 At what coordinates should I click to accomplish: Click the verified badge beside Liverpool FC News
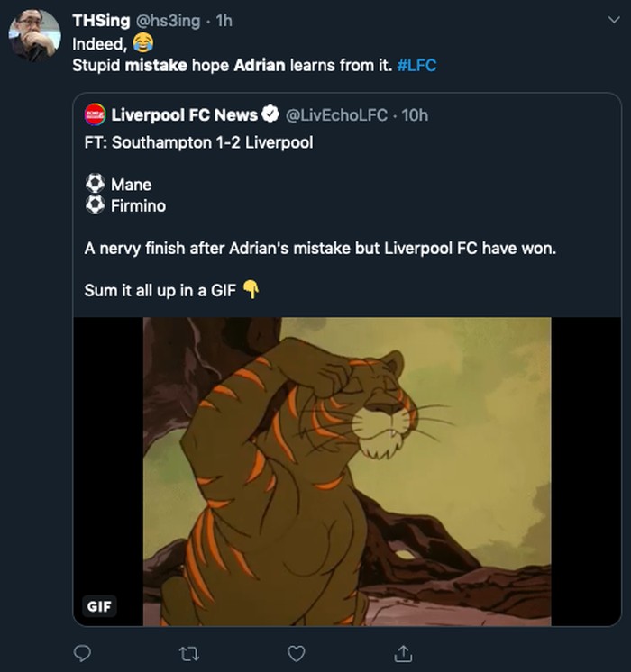tap(270, 114)
